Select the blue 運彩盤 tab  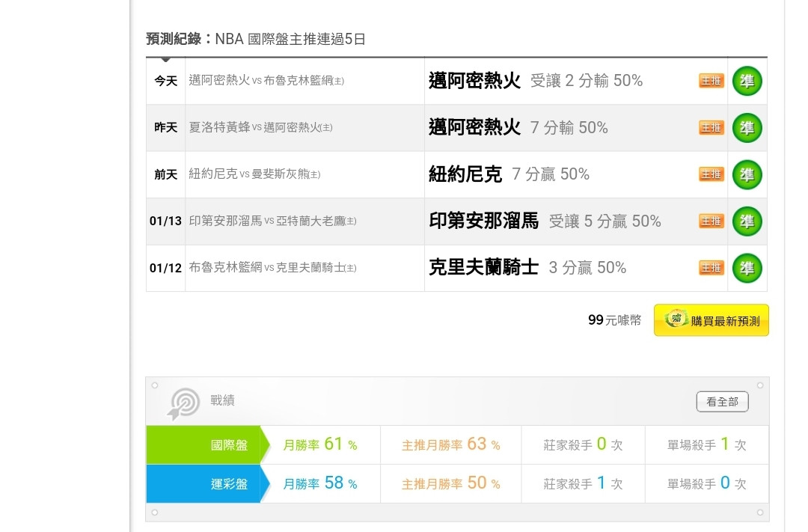point(208,483)
